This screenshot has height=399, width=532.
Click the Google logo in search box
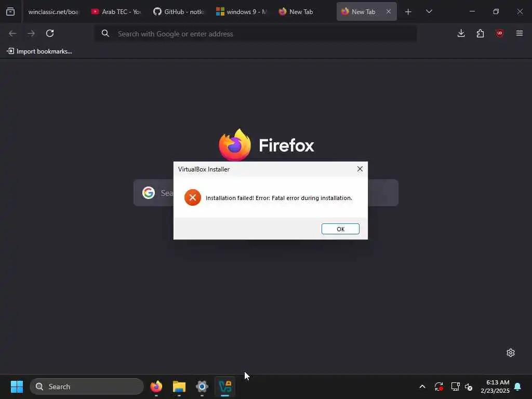point(149,193)
